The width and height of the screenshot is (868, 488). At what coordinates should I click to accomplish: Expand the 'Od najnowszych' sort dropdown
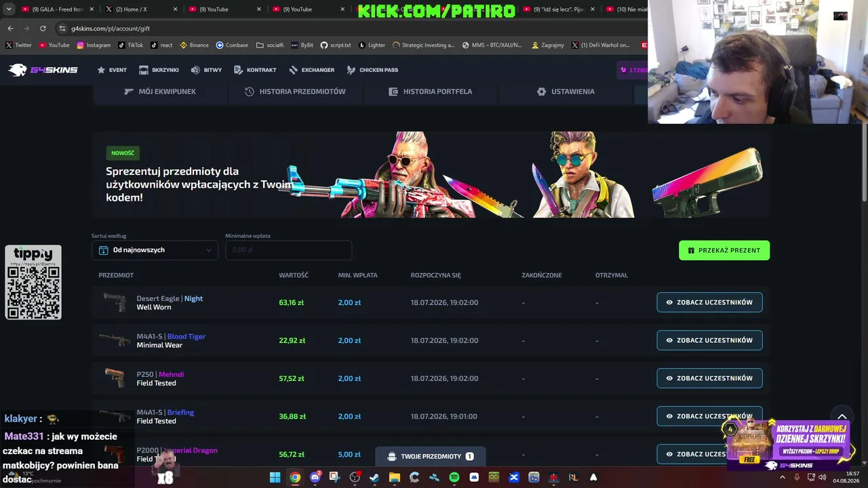[155, 250]
